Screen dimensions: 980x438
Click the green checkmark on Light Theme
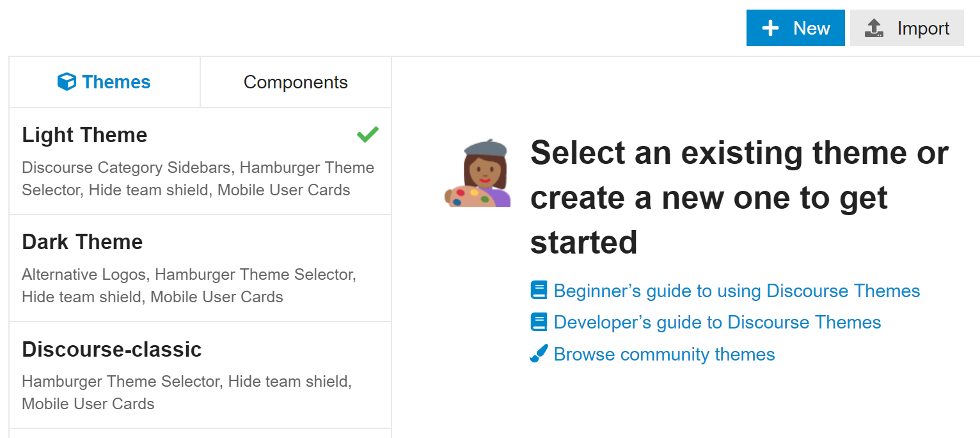(x=368, y=134)
